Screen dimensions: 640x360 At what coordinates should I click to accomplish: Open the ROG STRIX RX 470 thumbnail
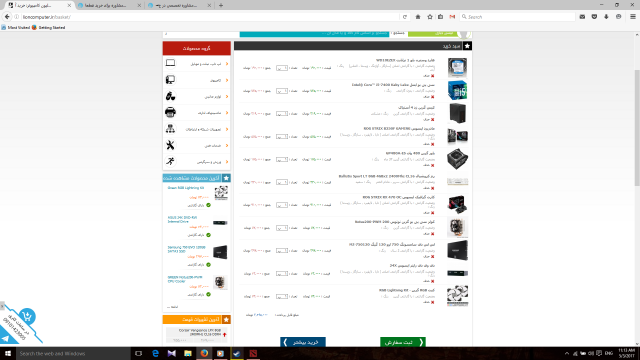coord(457,204)
